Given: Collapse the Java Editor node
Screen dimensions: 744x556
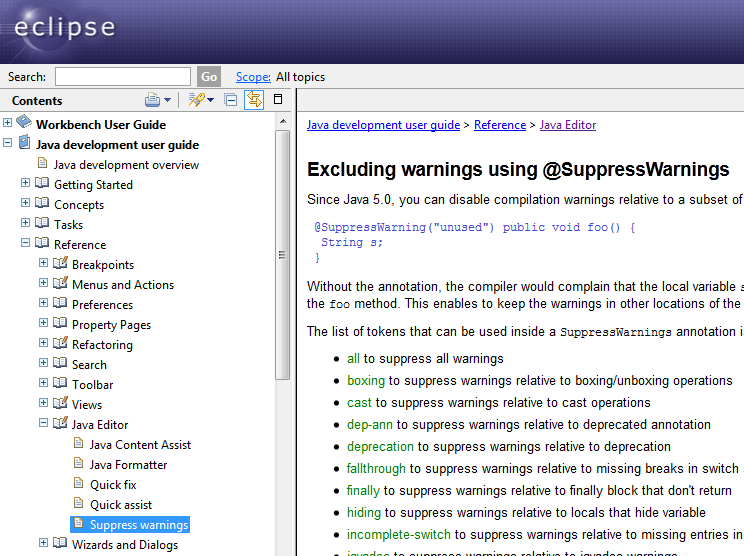Looking at the screenshot, I should click(43, 422).
